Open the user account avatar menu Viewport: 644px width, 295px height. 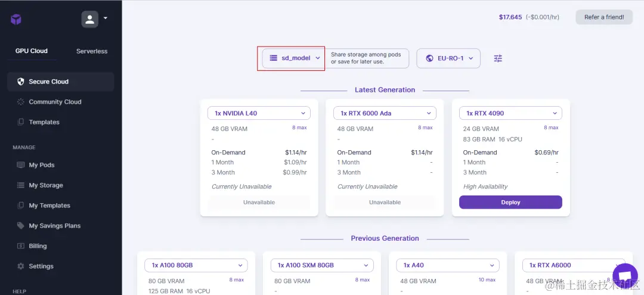click(x=89, y=19)
